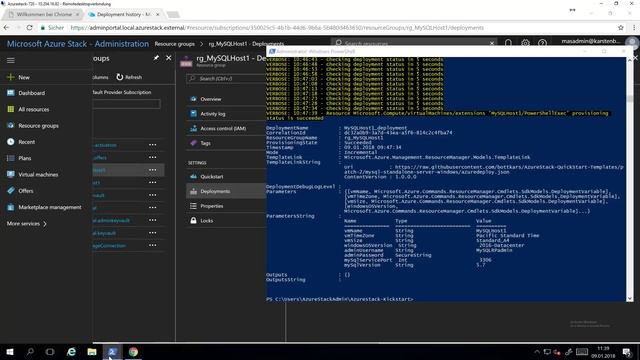Click the Plans list icon
The image size is (640, 360).
pos(11,158)
